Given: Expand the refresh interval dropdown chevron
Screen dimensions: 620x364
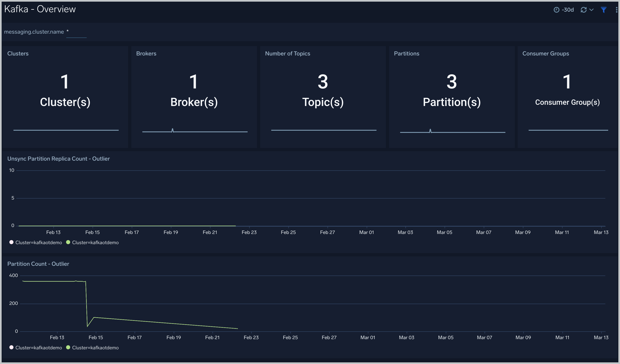Looking at the screenshot, I should pos(591,10).
